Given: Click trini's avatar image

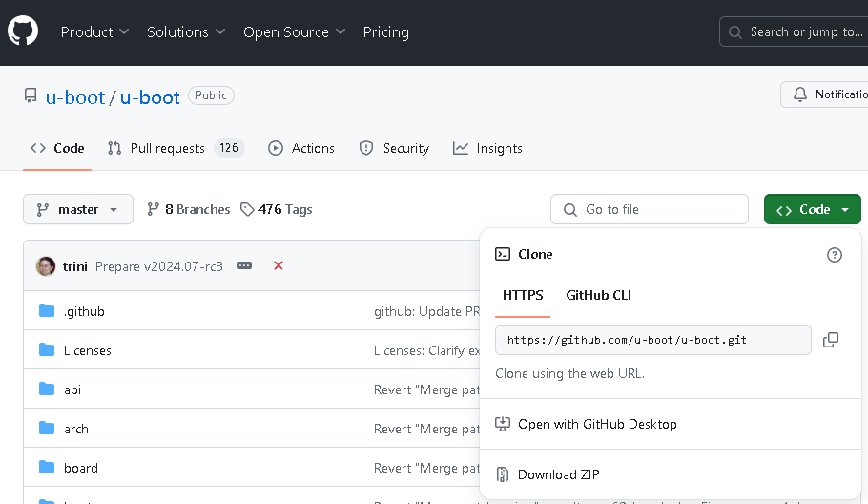Looking at the screenshot, I should [46, 266].
